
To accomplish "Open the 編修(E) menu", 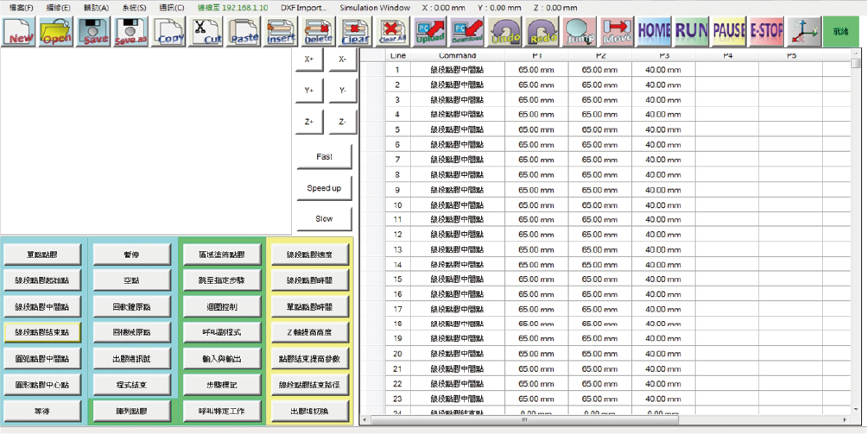I will point(58,8).
